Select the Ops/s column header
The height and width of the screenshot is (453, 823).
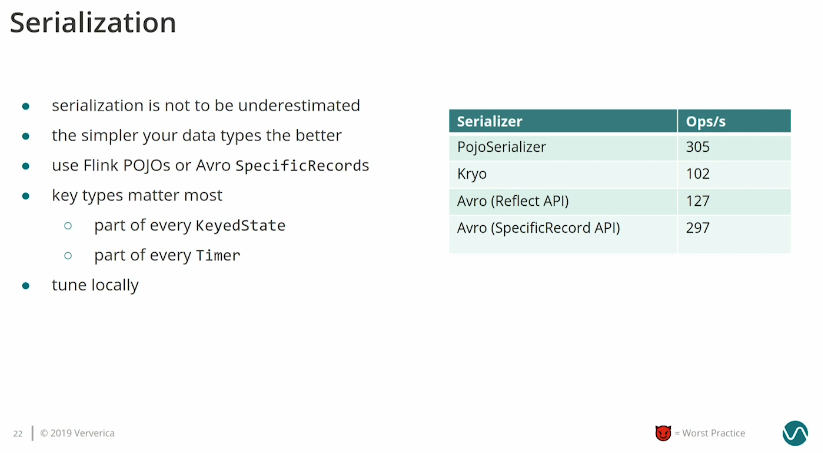[x=734, y=121]
